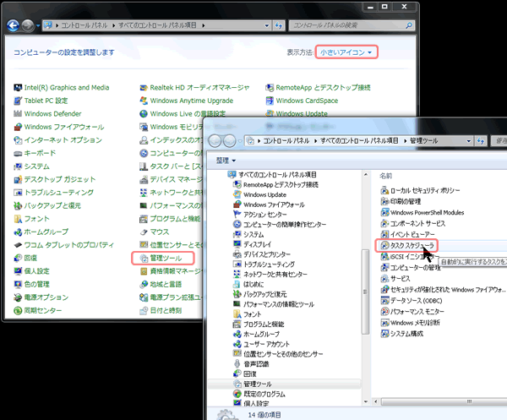Open the 日付と時刻 icon
The height and width of the screenshot is (420, 507).
click(x=144, y=311)
